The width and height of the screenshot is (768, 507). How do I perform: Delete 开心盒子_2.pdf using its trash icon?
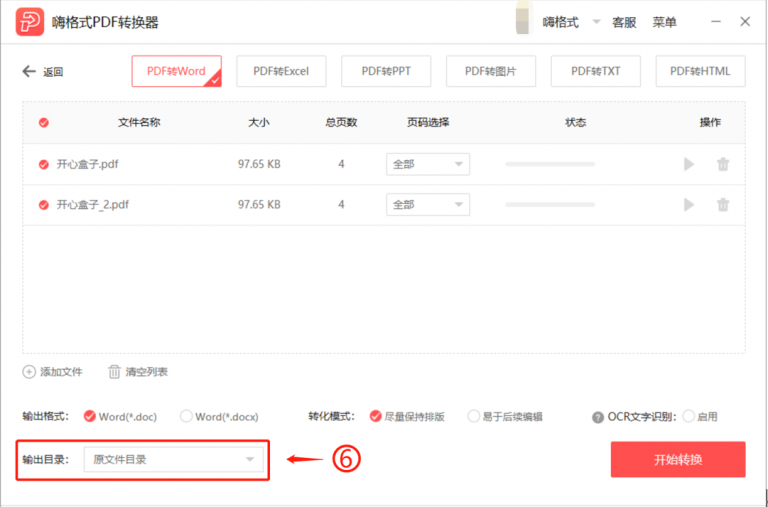723,205
